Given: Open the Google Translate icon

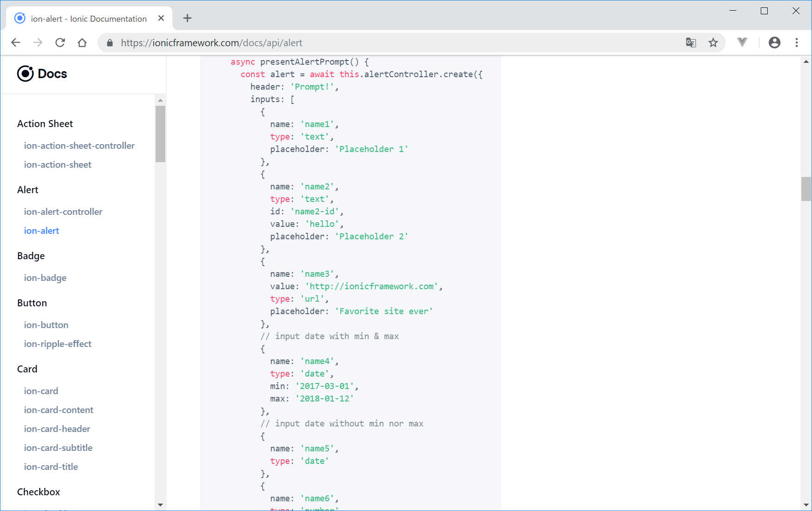Looking at the screenshot, I should click(691, 43).
